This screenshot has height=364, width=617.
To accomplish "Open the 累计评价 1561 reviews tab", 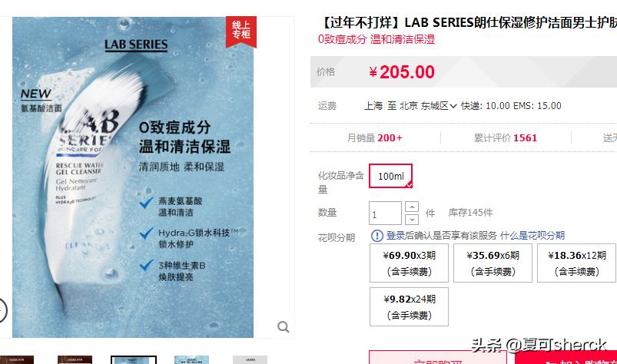I will click(506, 138).
